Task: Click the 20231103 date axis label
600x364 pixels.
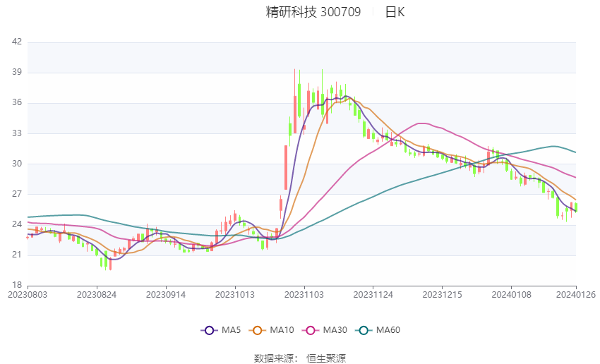Action: [304, 295]
